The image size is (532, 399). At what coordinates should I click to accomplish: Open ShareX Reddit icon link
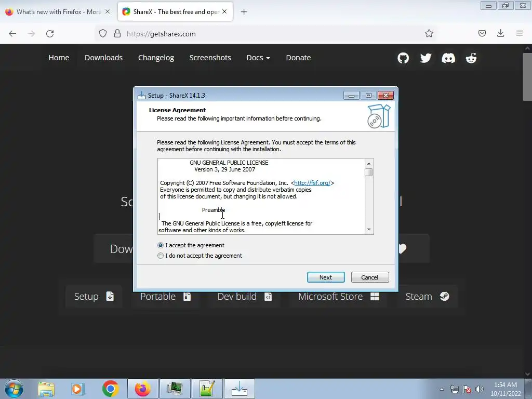tap(471, 58)
